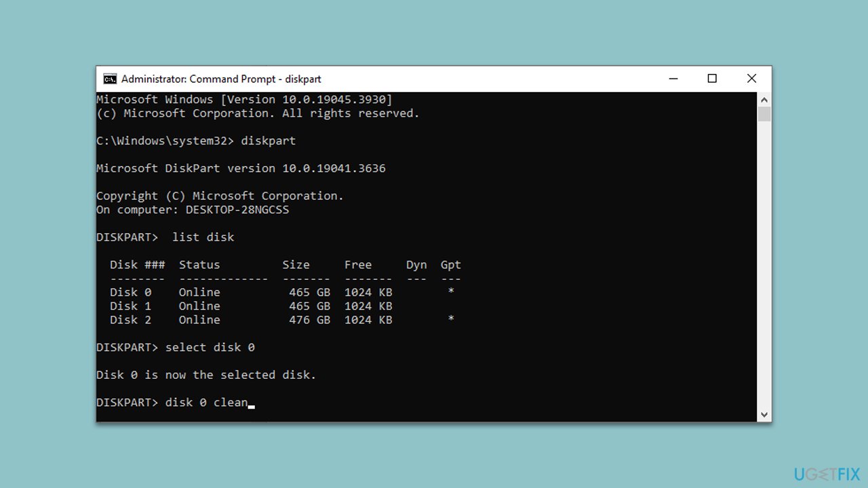Click 'Microsoft DiskPart version 10.0.19041.3636' line
The width and height of the screenshot is (868, 488).
(241, 168)
